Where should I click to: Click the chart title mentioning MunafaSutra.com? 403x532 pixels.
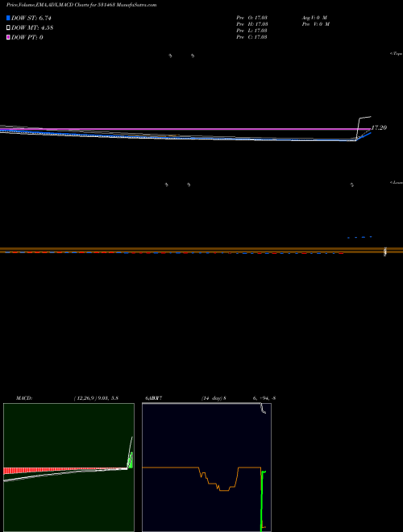[x=81, y=6]
